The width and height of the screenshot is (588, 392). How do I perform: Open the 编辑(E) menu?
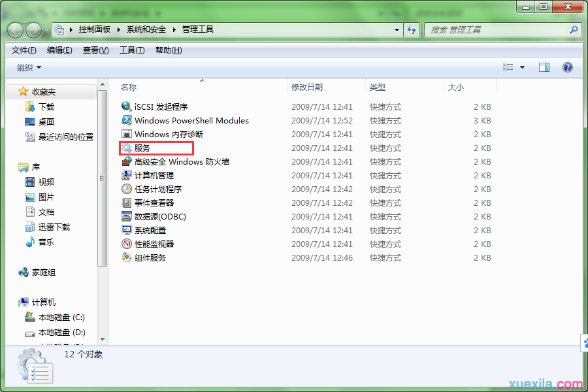59,50
